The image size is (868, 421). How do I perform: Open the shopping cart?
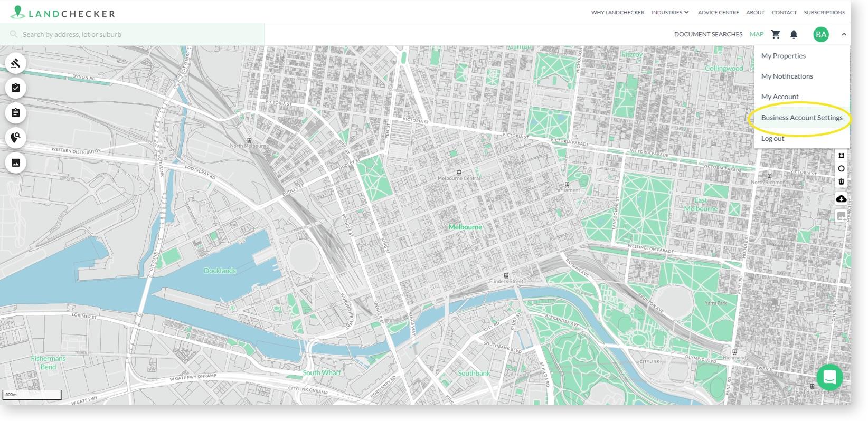click(x=776, y=34)
